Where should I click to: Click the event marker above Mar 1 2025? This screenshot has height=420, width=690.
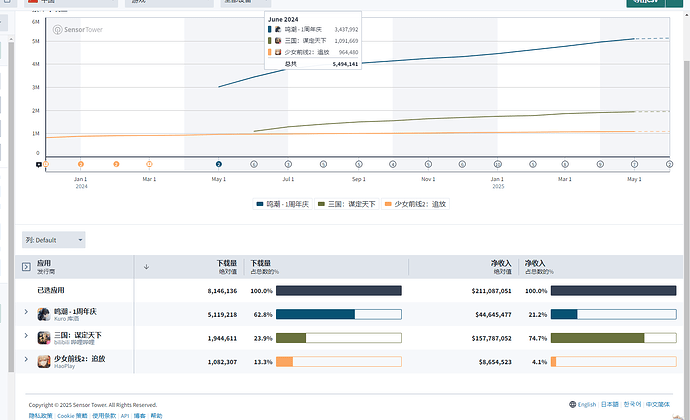[565, 164]
